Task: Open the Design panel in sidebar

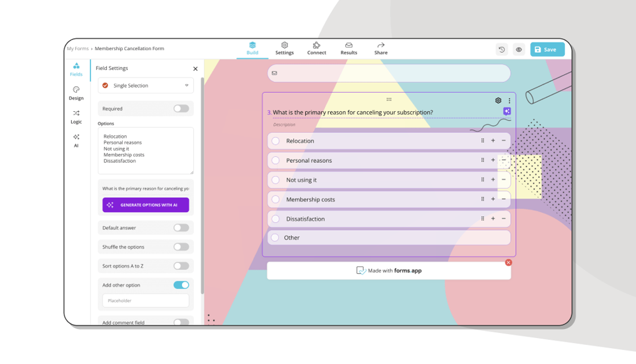Action: tap(76, 93)
